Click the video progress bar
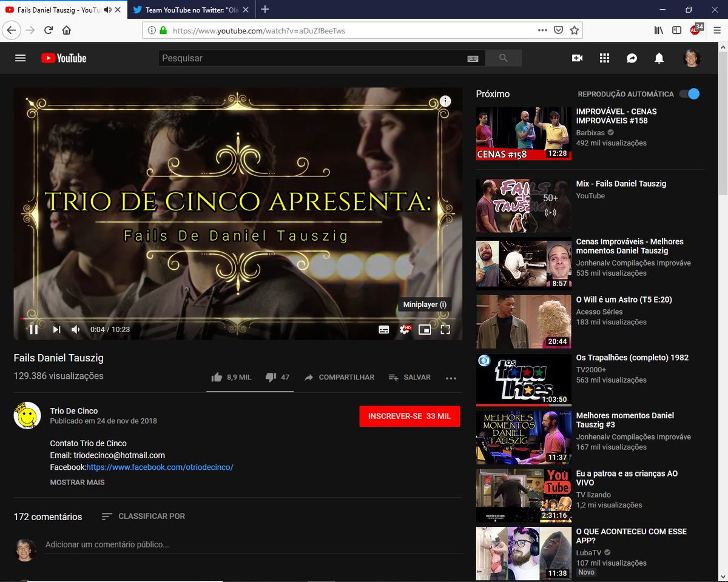The width and height of the screenshot is (728, 582). [x=237, y=318]
